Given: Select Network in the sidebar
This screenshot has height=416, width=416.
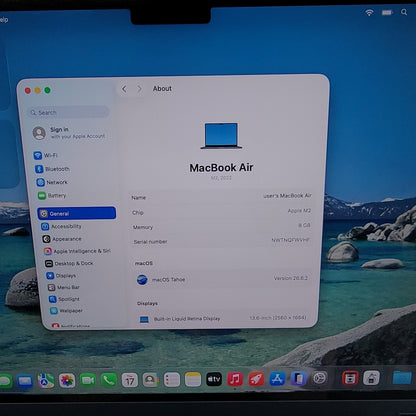Looking at the screenshot, I should coord(52,182).
